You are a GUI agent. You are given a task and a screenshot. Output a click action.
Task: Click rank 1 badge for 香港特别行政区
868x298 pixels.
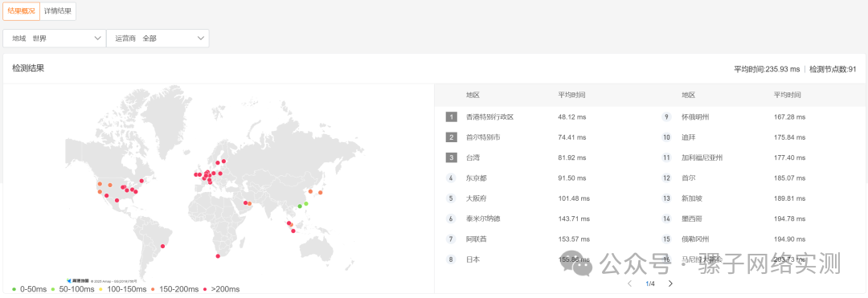click(452, 117)
